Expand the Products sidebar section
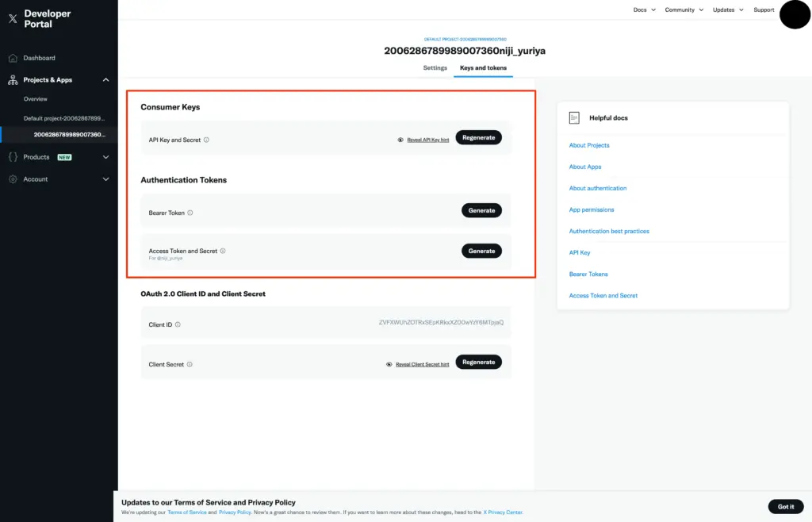The width and height of the screenshot is (812, 522). point(106,157)
